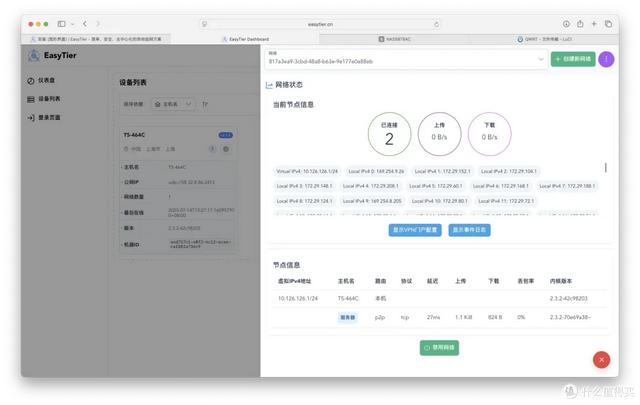The height and width of the screenshot is (405, 640).
Task: Select the Local IPv4 6 address chip
Action: [500, 186]
